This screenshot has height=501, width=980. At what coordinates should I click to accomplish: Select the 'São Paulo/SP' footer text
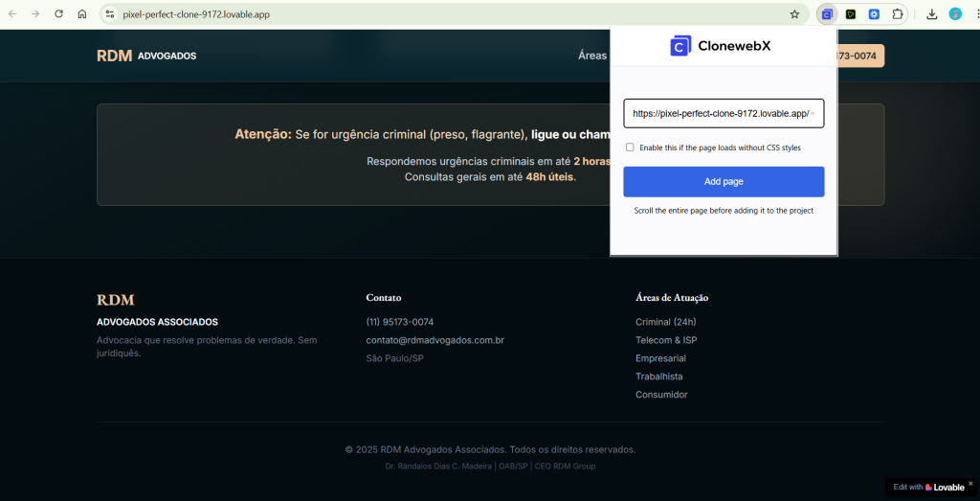pos(394,358)
